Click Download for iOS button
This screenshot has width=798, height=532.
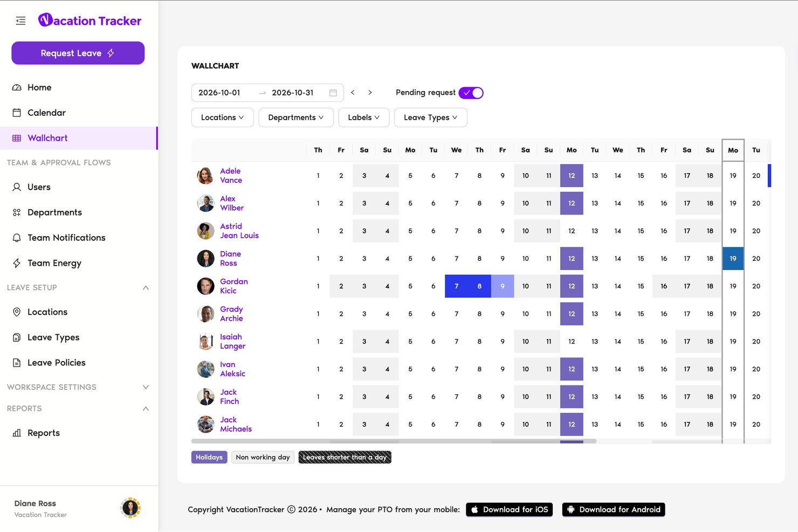point(510,509)
